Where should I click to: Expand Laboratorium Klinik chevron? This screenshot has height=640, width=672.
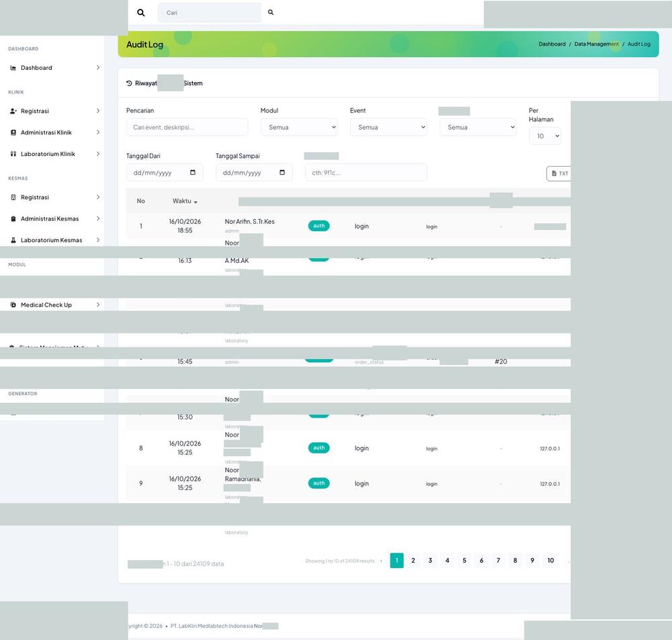point(97,154)
